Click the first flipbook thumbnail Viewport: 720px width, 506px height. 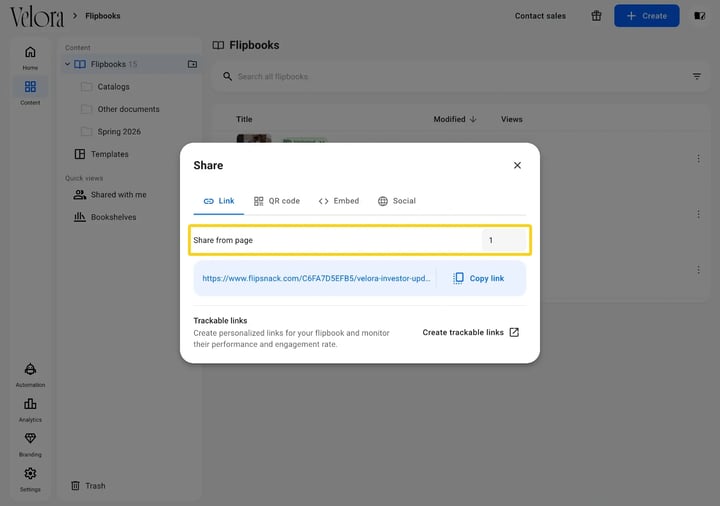coord(254,138)
